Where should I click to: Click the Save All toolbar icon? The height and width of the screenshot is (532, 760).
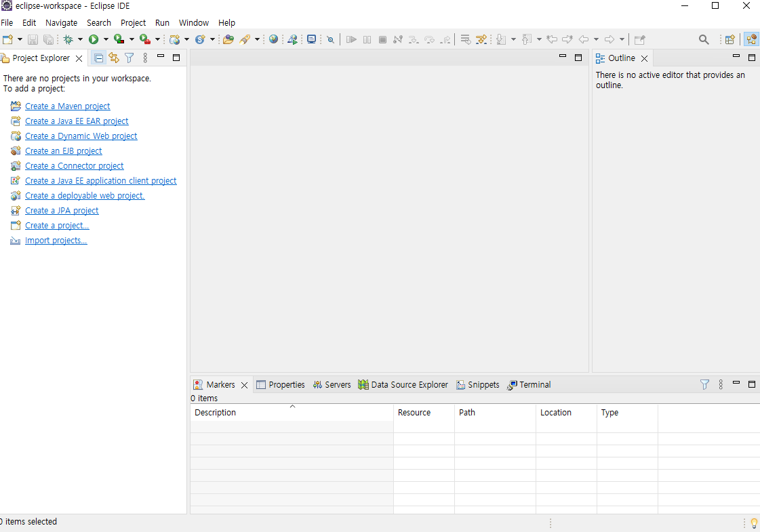(x=48, y=39)
